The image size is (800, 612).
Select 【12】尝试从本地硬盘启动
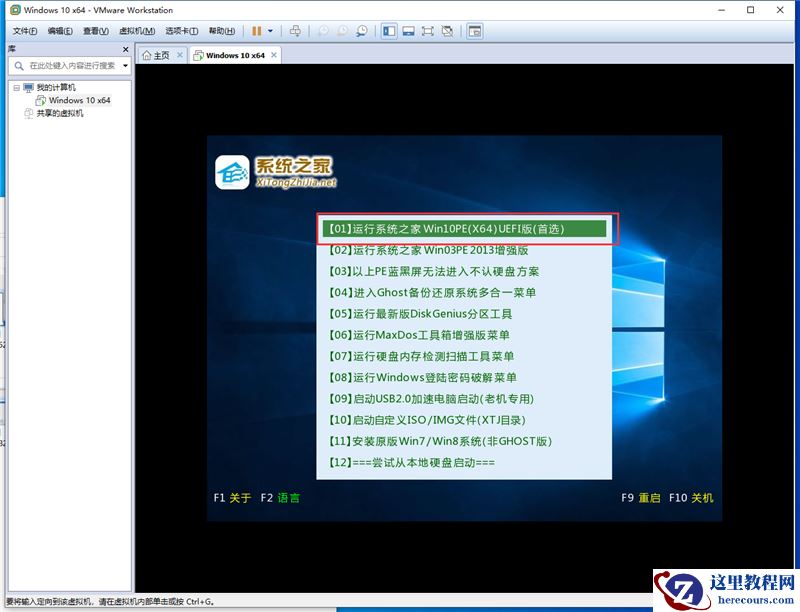(411, 463)
